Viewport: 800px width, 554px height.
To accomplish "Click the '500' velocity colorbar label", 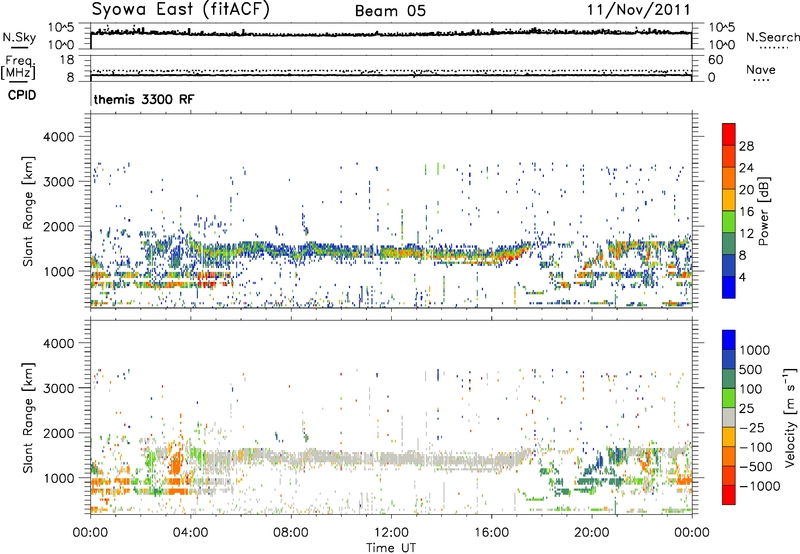I will pos(751,370).
